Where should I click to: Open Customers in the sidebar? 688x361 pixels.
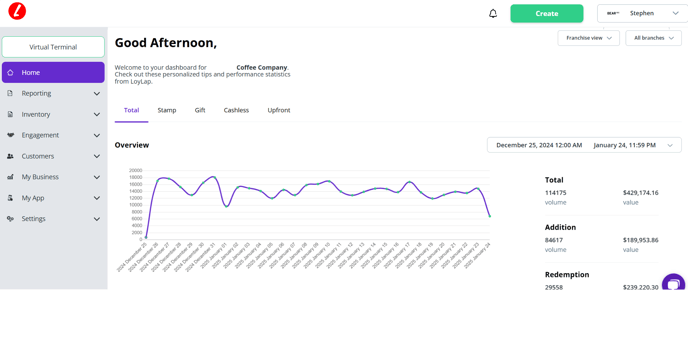53,156
